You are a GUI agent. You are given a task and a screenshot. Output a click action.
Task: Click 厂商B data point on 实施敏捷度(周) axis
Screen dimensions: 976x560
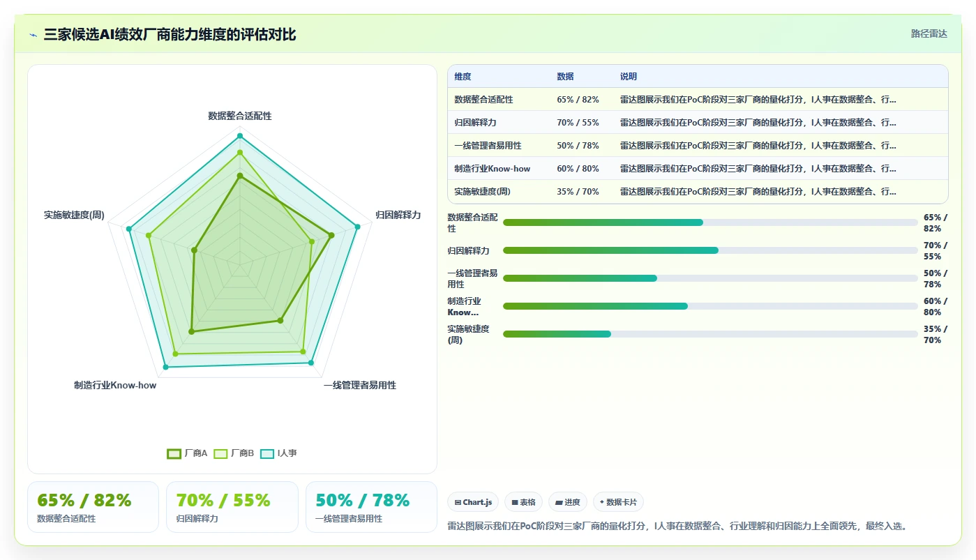148,235
